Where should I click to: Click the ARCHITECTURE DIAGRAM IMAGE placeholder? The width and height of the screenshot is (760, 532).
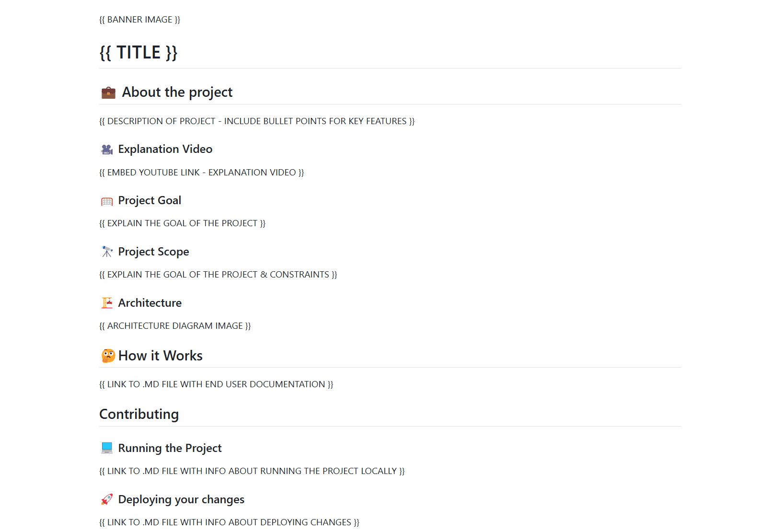(175, 326)
